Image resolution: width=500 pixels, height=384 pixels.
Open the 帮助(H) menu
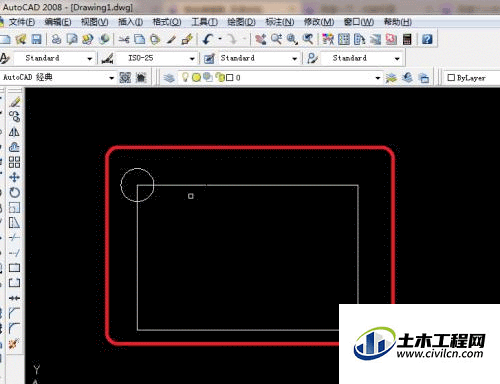398,22
